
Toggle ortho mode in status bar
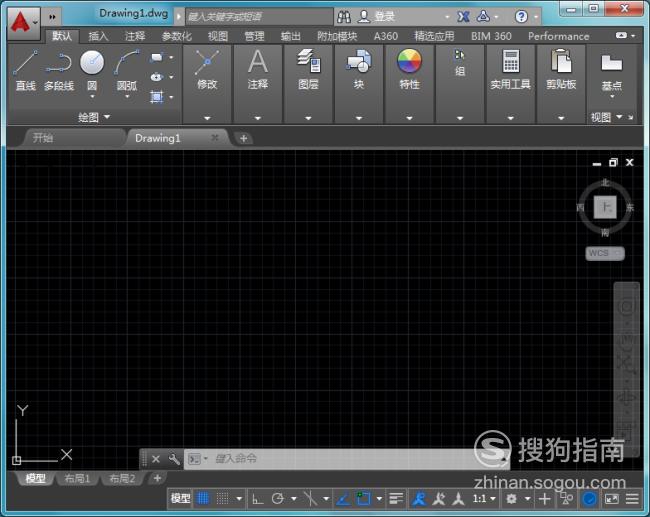[x=257, y=498]
